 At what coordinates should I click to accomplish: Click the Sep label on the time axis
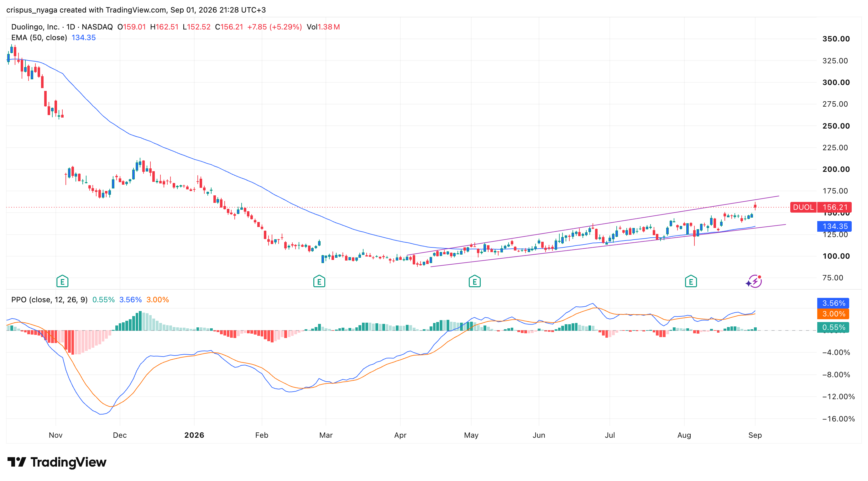click(755, 435)
